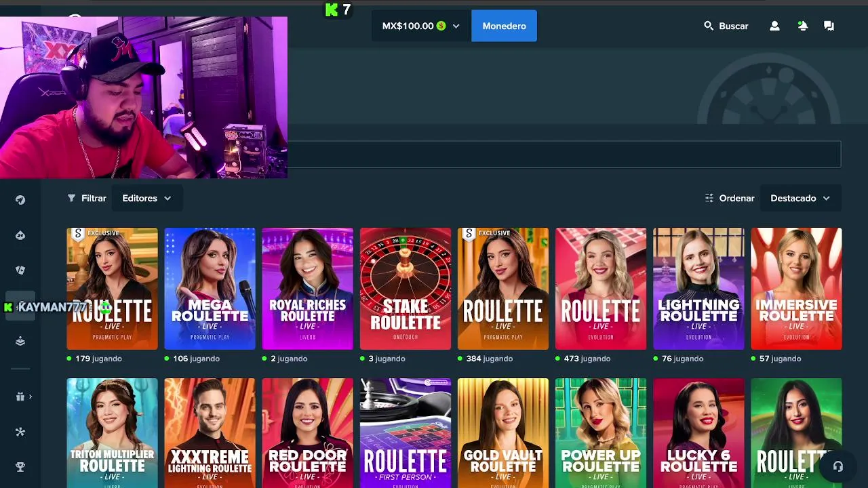Open the live support headset icon
This screenshot has width=868, height=488.
tap(838, 466)
